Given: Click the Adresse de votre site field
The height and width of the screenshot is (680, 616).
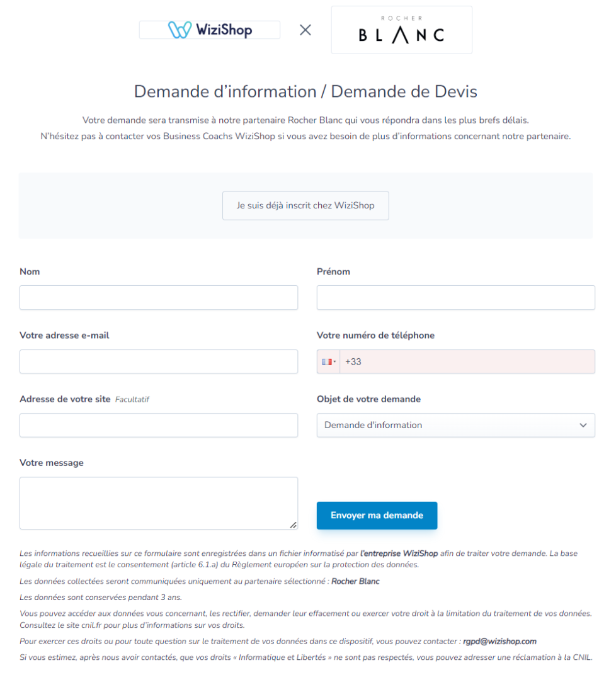Looking at the screenshot, I should [x=159, y=425].
